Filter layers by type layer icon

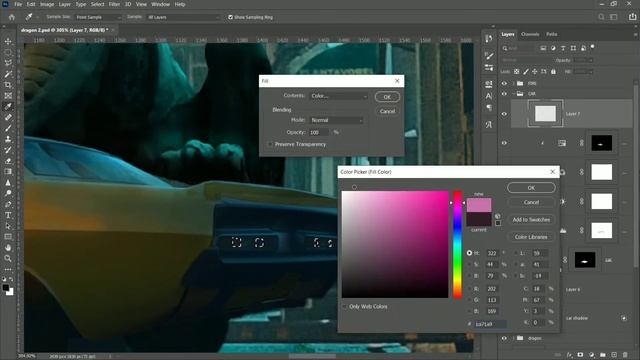coord(563,48)
